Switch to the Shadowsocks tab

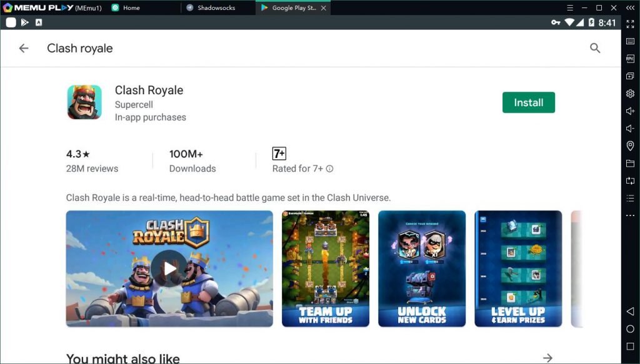click(214, 7)
